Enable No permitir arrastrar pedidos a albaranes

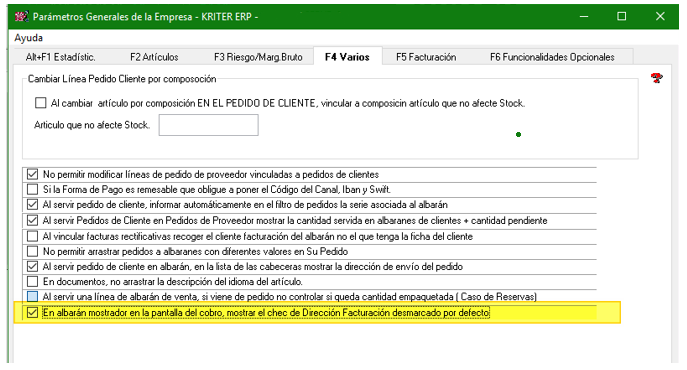[32, 252]
